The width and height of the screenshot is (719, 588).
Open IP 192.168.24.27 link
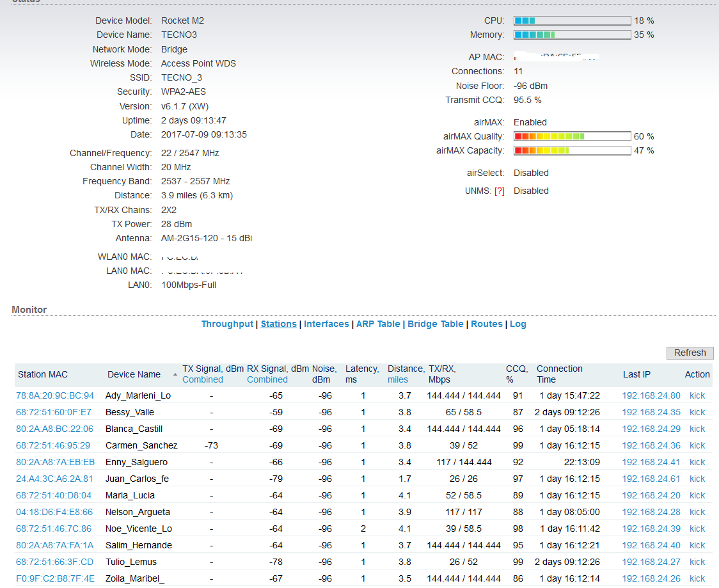point(651,562)
